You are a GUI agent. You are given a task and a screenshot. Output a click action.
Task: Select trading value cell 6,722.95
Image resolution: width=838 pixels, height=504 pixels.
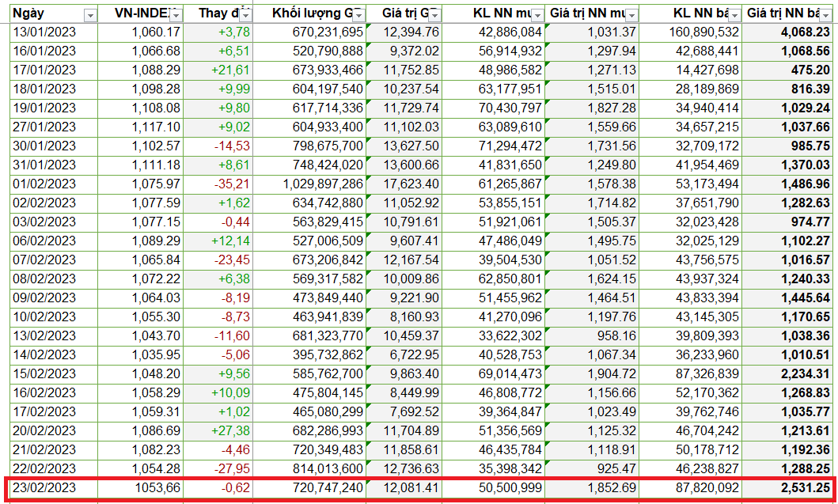point(404,355)
